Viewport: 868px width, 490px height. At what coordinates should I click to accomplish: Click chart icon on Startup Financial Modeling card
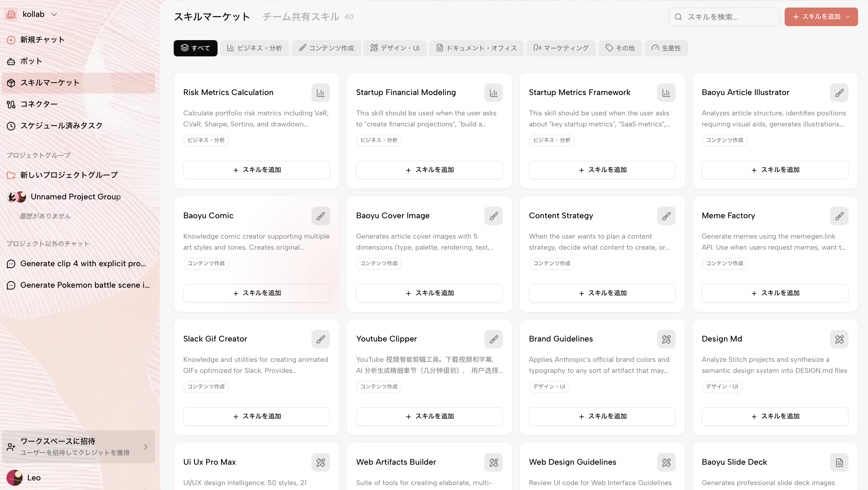[493, 93]
